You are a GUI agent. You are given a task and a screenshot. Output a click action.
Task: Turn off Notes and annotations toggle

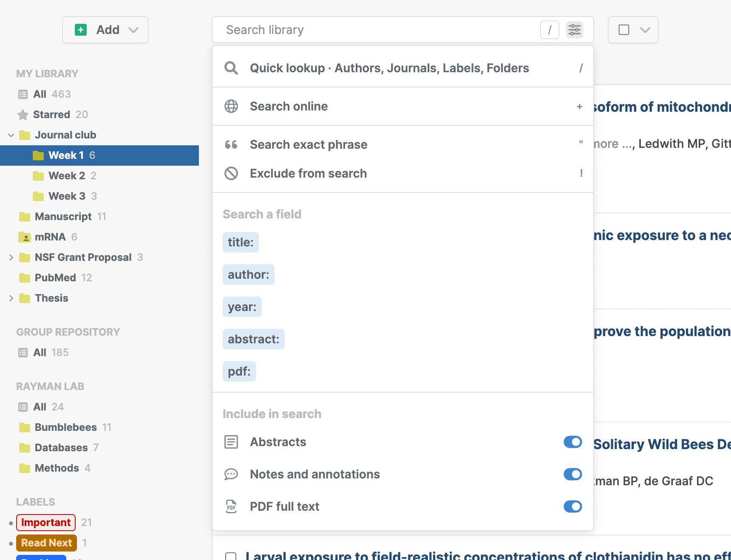click(572, 474)
